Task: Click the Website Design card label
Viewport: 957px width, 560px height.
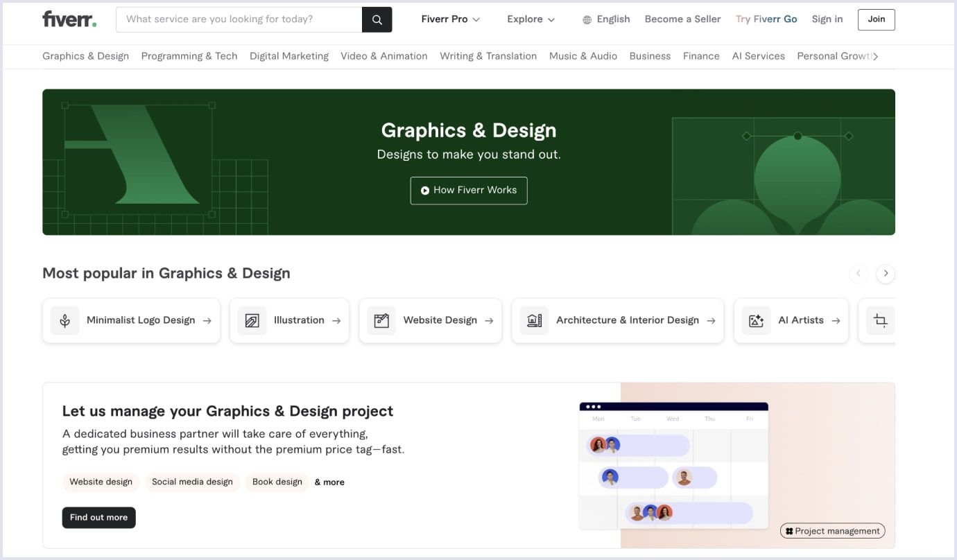Action: pyautogui.click(x=440, y=320)
